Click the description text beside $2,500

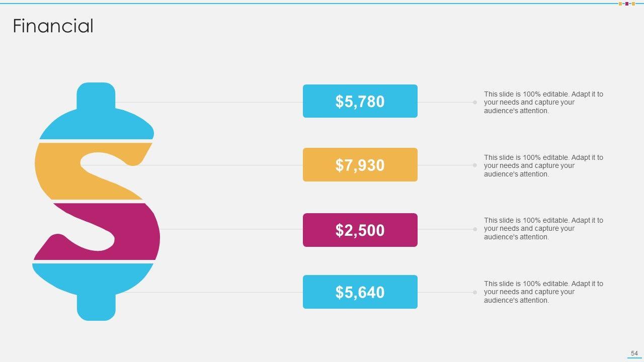coord(543,229)
